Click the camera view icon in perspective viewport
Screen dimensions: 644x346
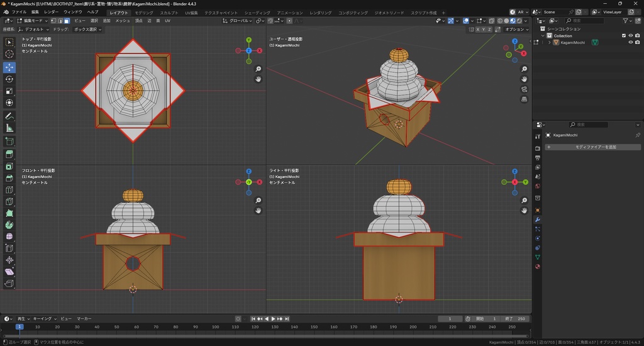tap(525, 89)
